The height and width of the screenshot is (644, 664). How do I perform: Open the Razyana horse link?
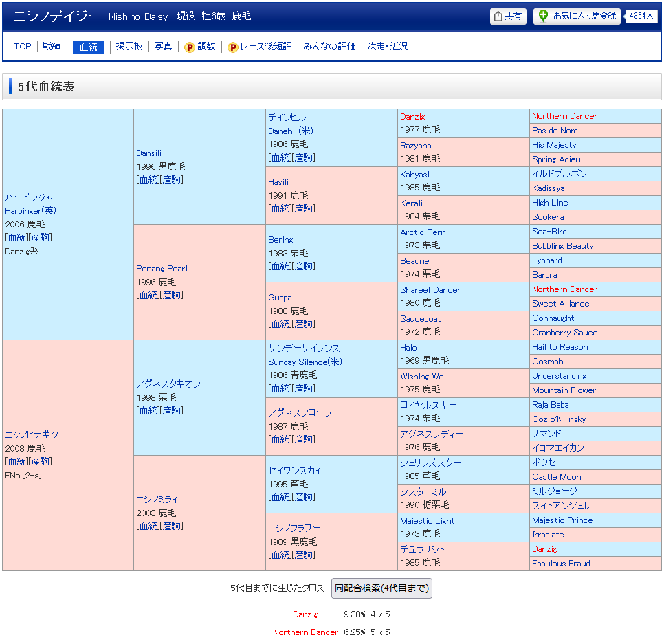pyautogui.click(x=416, y=146)
